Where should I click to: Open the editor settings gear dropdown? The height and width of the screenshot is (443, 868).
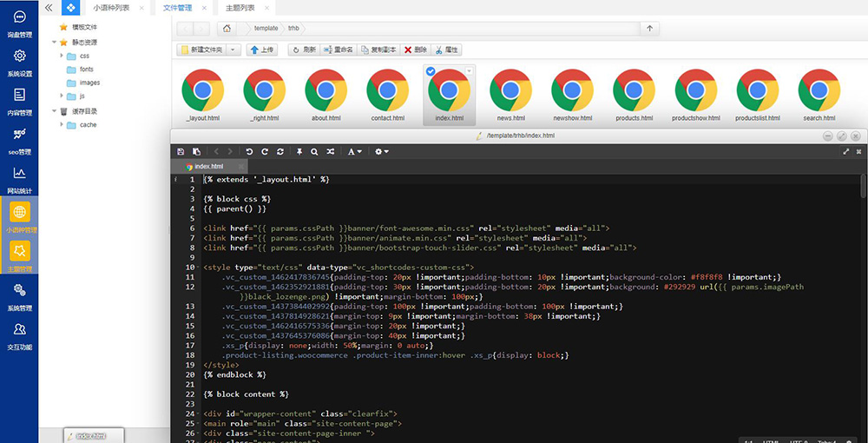pos(381,151)
